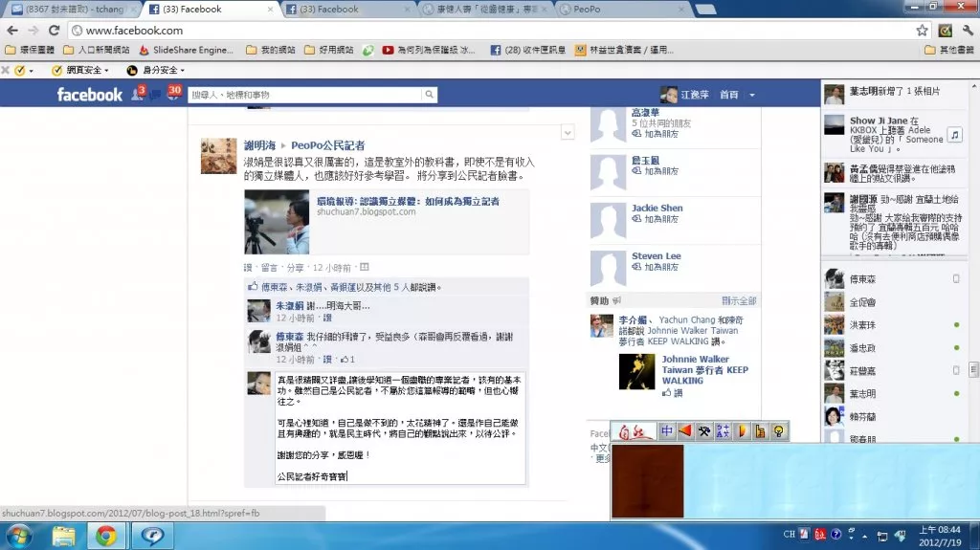Open chat with 莊豐嘉
Image resolution: width=980 pixels, height=550 pixels.
893,370
